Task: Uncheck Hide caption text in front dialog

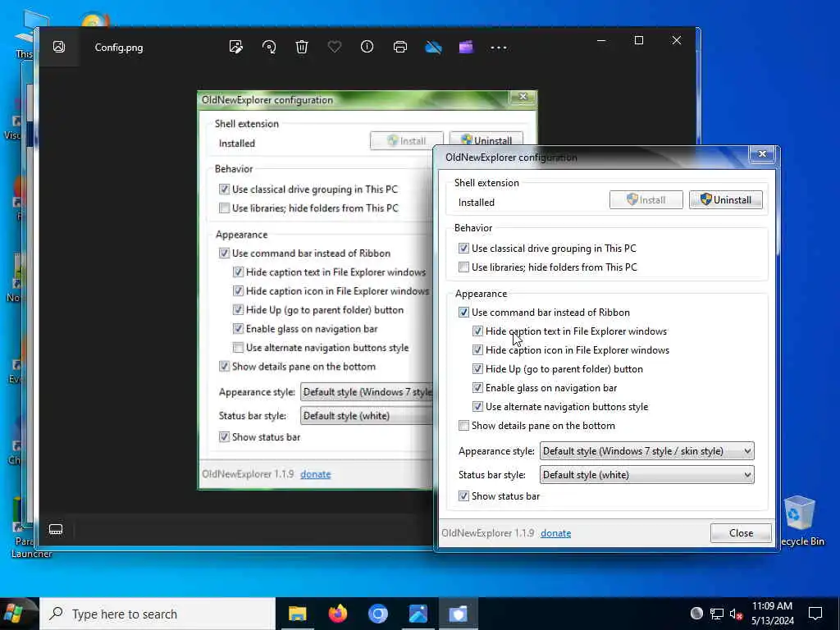Action: pyautogui.click(x=478, y=331)
